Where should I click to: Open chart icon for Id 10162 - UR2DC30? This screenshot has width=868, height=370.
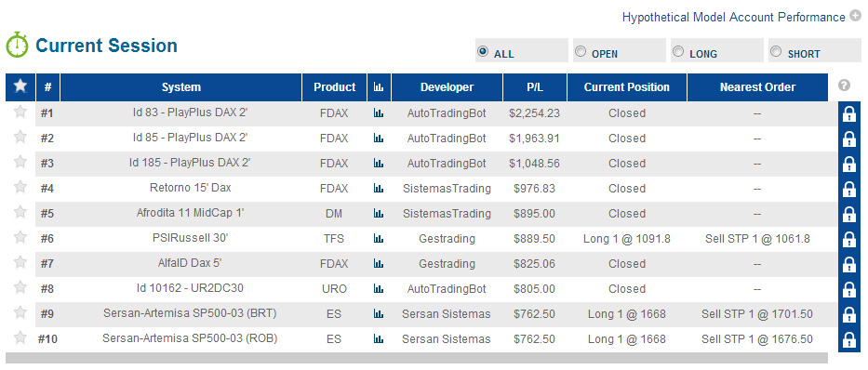(x=379, y=289)
